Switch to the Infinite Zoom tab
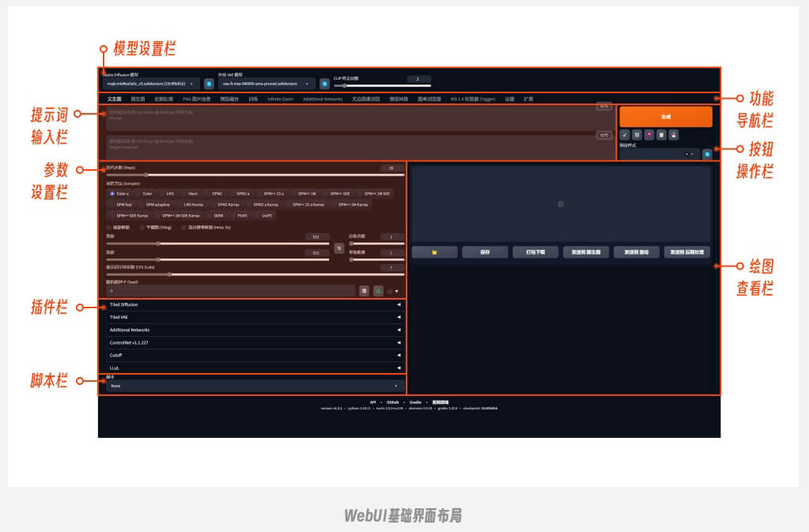 click(x=280, y=99)
